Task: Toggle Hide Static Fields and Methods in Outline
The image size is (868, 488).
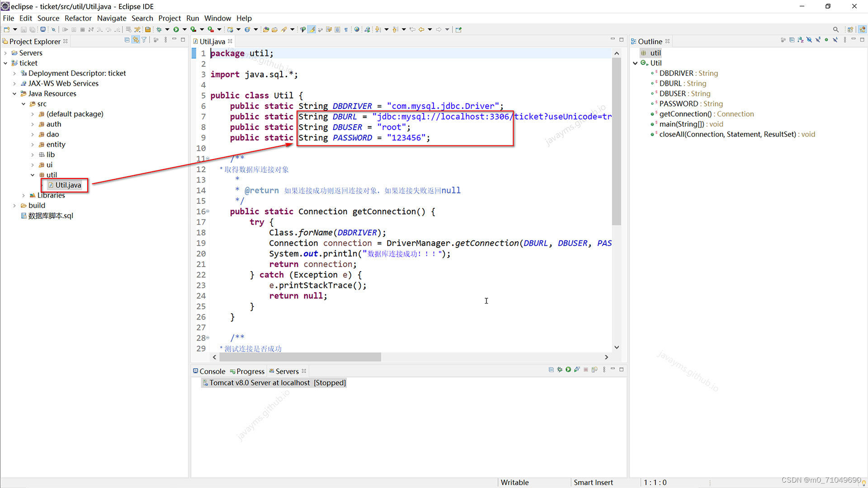Action: tap(818, 40)
